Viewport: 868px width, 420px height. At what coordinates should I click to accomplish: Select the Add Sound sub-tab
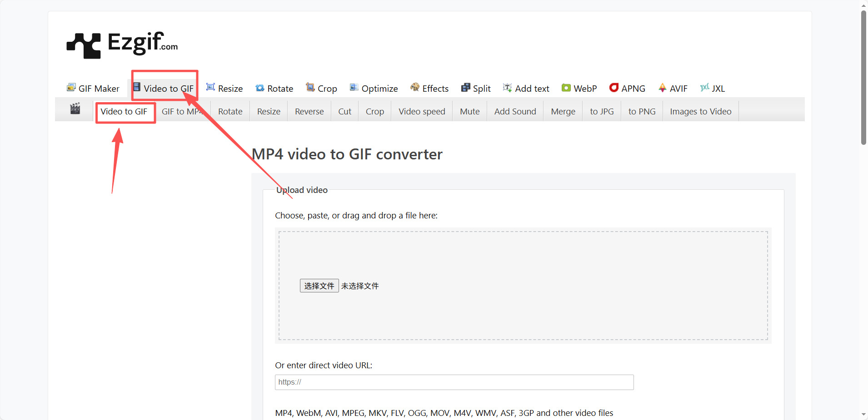coord(515,112)
